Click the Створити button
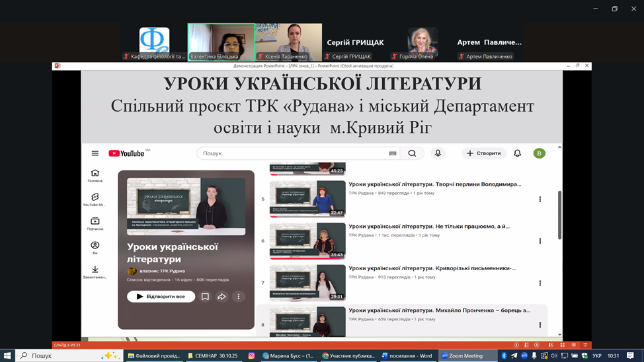The width and height of the screenshot is (644, 362). click(x=484, y=153)
